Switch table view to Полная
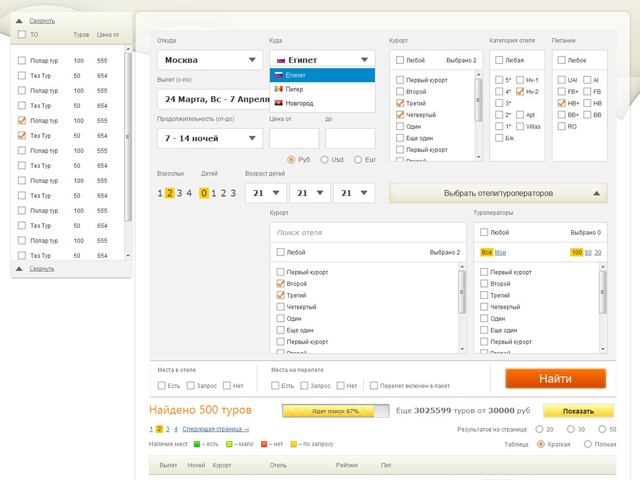This screenshot has height=480, width=640. tap(588, 444)
